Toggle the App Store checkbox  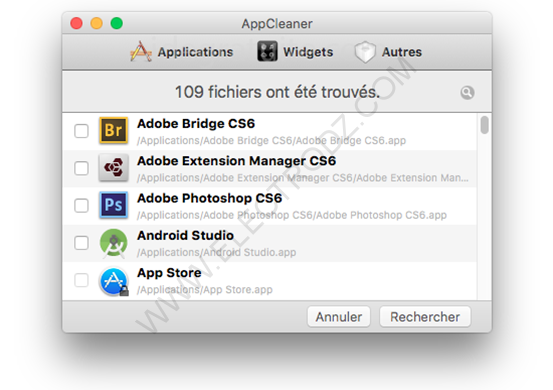coord(81,280)
